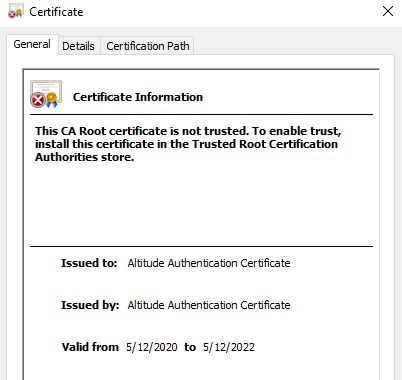Click the 'Authorities store.' line of warning

(x=85, y=157)
